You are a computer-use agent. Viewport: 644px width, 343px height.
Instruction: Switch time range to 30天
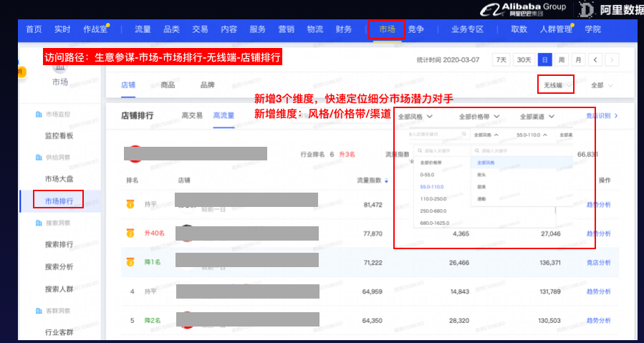[524, 60]
